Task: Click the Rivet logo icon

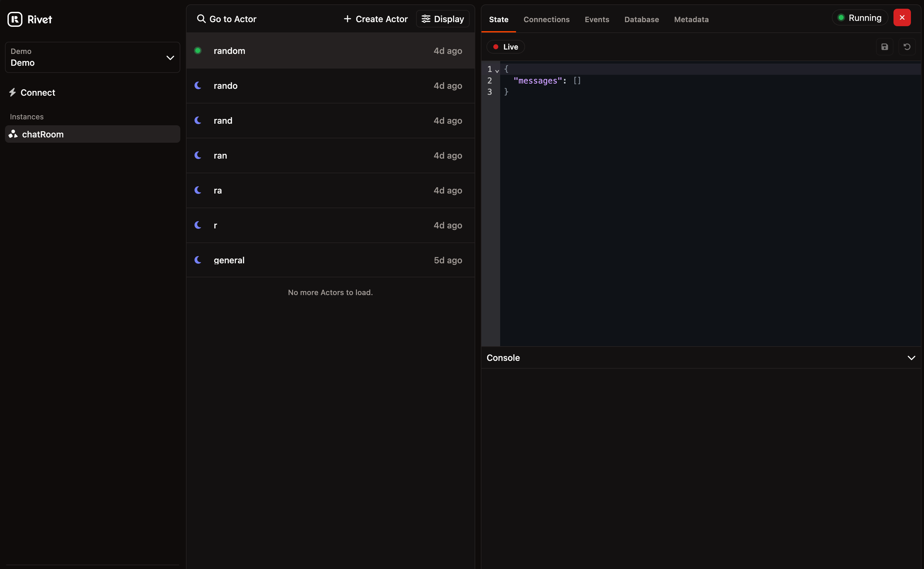Action: coord(15,19)
